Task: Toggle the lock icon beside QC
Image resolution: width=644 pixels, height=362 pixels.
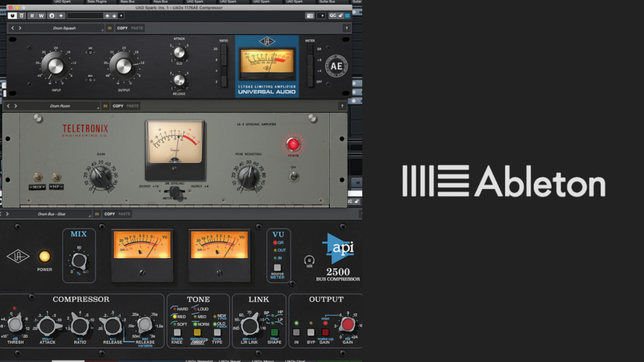Action: click(x=340, y=15)
